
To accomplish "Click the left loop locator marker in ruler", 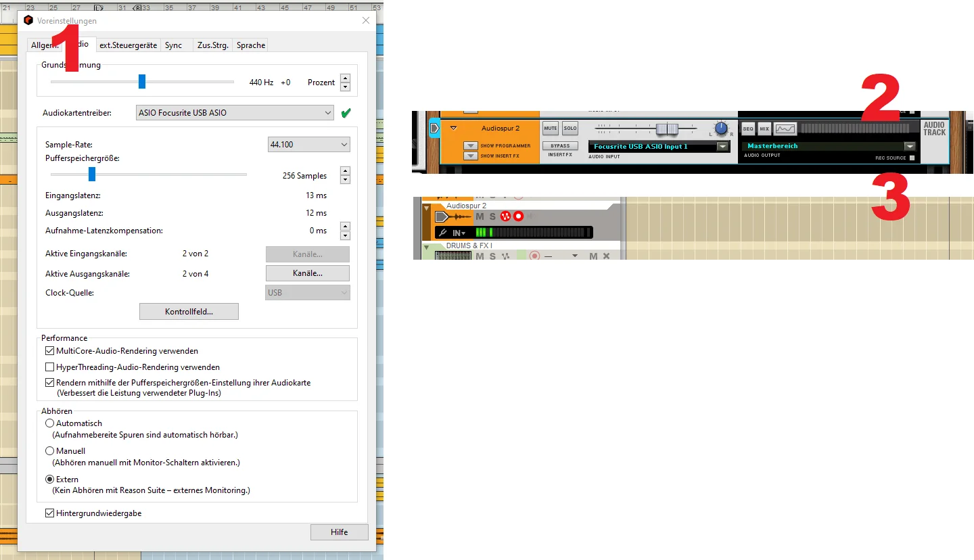I will [99, 8].
